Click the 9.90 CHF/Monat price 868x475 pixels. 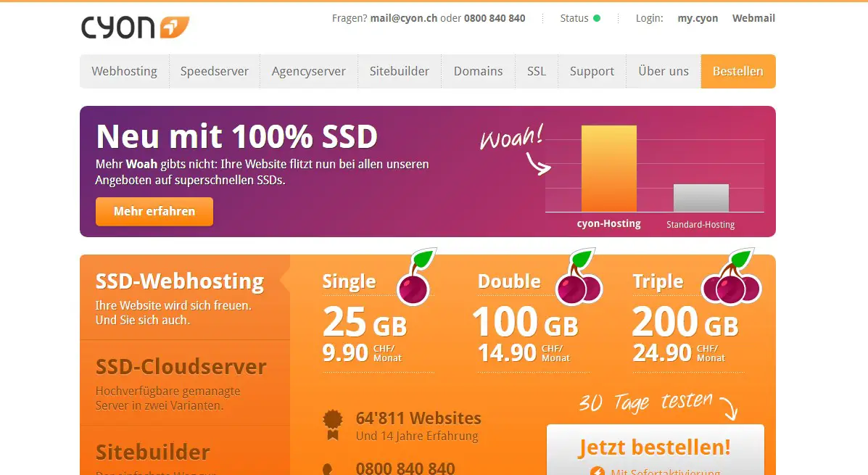362,352
